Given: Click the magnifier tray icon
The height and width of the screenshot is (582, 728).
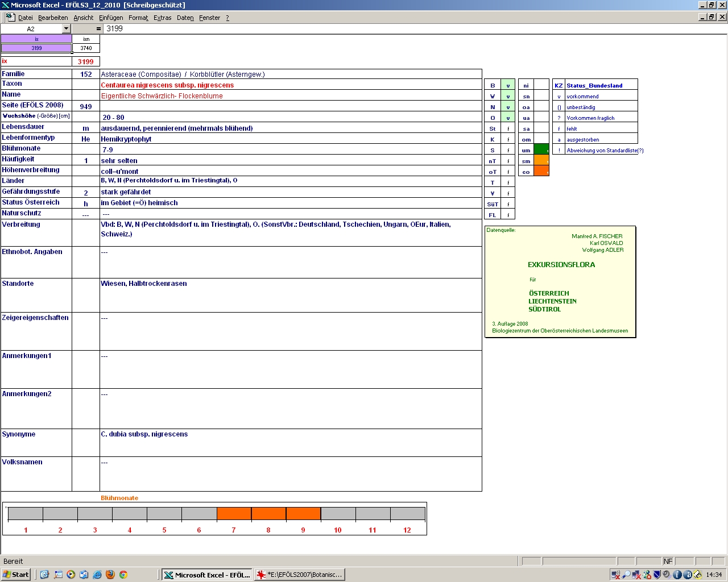Looking at the screenshot, I should (x=626, y=575).
